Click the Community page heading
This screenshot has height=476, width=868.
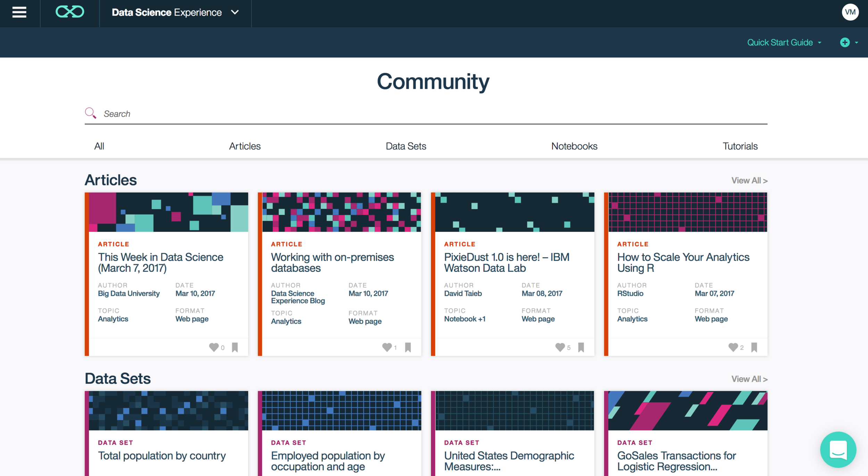[433, 82]
